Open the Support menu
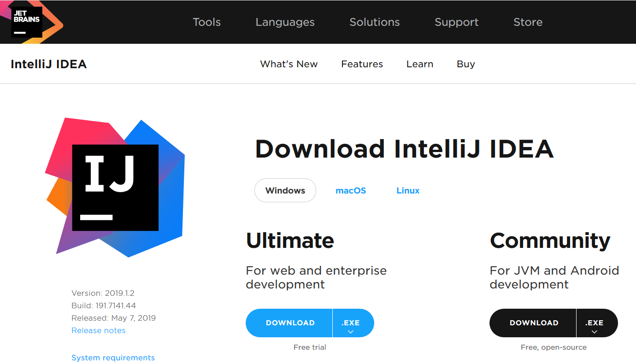This screenshot has width=636, height=364. coord(456,22)
